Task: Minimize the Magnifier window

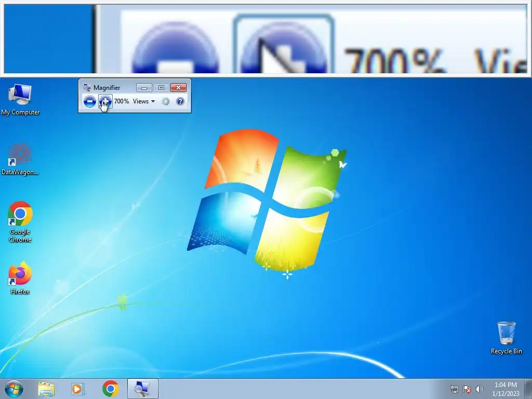Action: (x=144, y=88)
